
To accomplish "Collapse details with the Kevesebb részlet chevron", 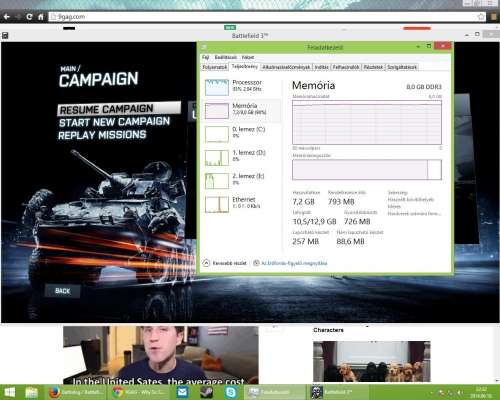I will point(206,263).
